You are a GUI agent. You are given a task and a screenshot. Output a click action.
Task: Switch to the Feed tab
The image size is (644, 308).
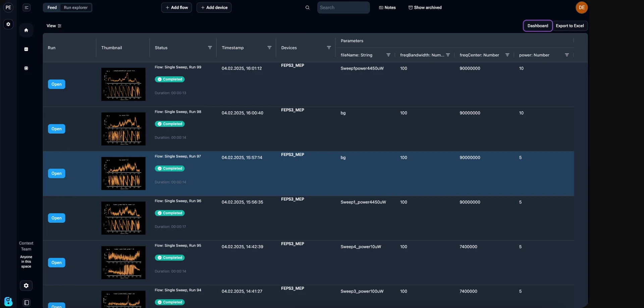[x=52, y=7]
